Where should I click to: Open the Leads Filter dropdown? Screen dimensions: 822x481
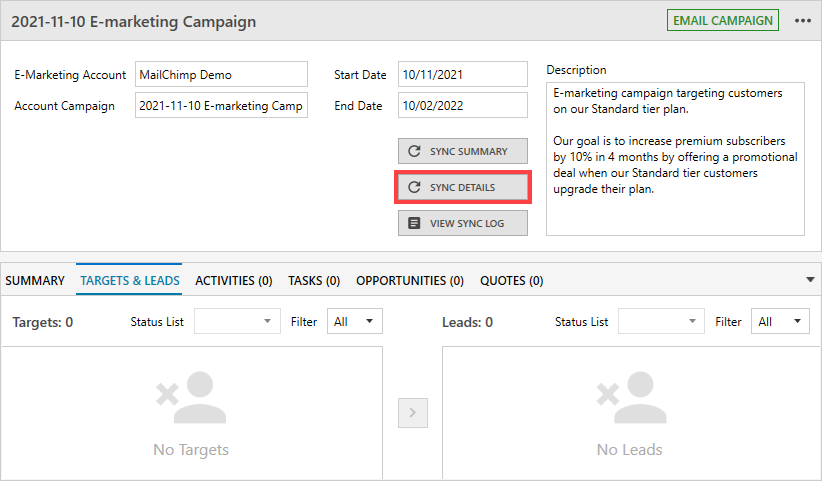click(781, 322)
